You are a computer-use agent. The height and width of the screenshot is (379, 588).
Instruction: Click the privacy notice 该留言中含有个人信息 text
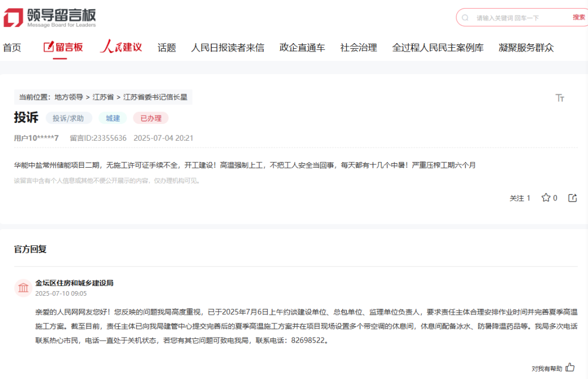tap(107, 181)
